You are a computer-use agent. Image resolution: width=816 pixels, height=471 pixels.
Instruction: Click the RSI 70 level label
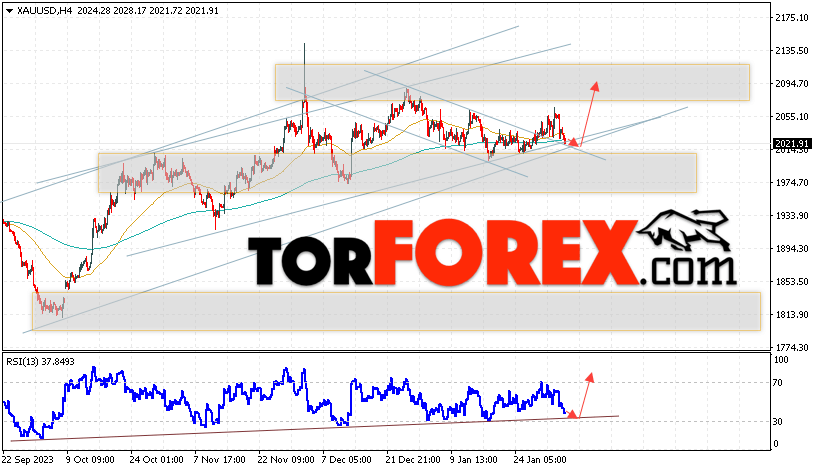tap(777, 383)
